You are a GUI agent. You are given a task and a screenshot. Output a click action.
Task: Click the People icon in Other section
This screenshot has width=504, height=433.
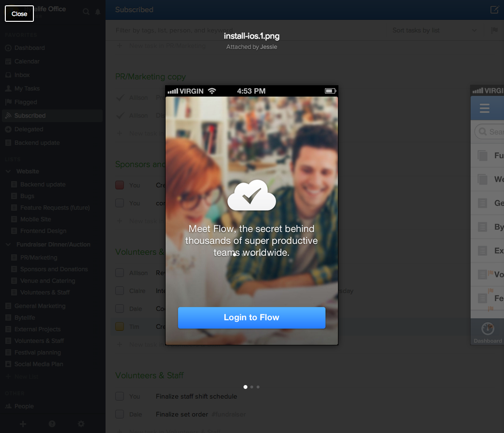click(8, 406)
